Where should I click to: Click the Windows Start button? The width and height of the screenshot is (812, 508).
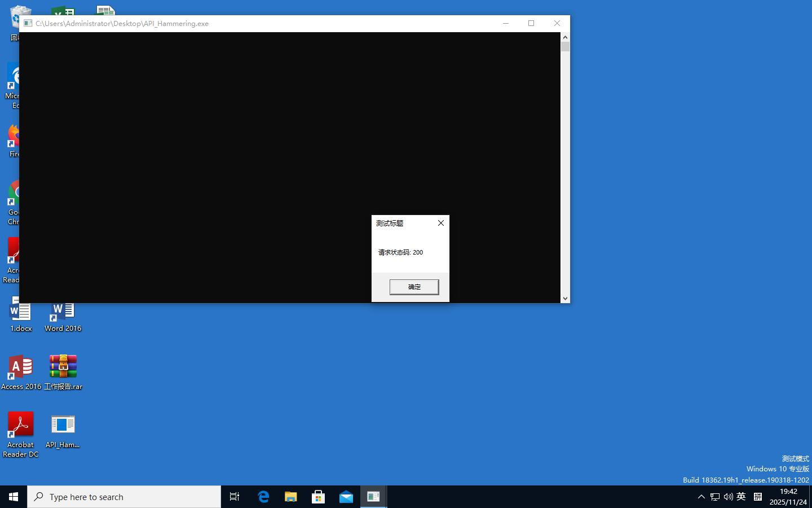point(14,497)
